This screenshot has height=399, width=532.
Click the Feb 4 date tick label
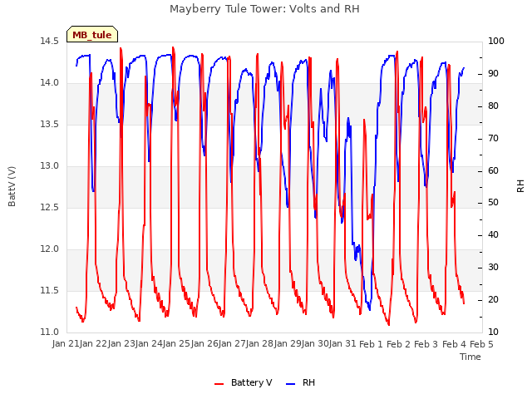pyautogui.click(x=455, y=344)
